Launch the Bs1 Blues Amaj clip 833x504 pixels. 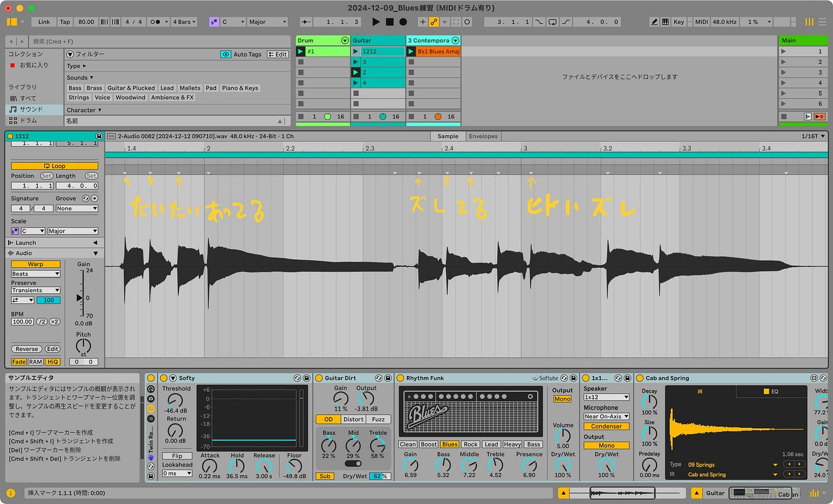coord(411,51)
